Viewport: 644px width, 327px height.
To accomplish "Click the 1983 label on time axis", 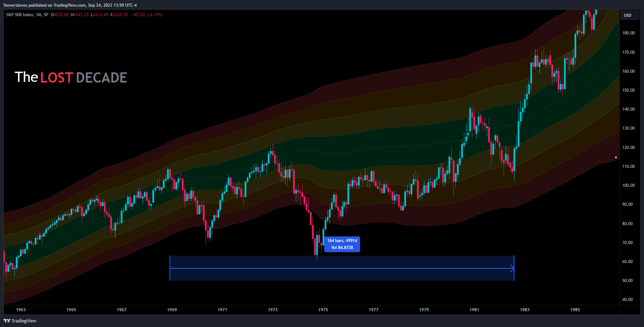I will click(525, 309).
